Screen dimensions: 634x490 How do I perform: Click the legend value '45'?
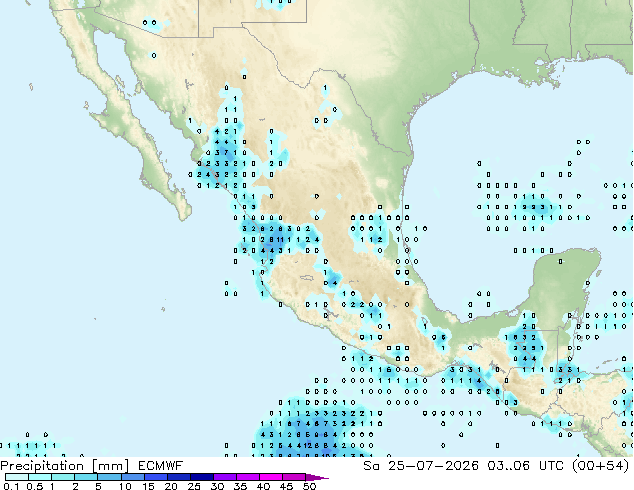click(x=286, y=486)
